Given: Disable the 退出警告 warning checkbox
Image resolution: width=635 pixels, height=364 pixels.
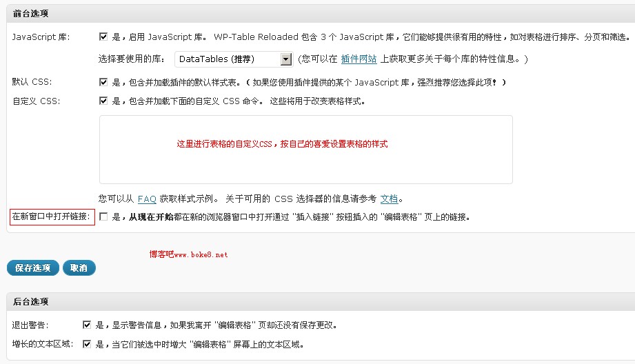Looking at the screenshot, I should (x=87, y=325).
